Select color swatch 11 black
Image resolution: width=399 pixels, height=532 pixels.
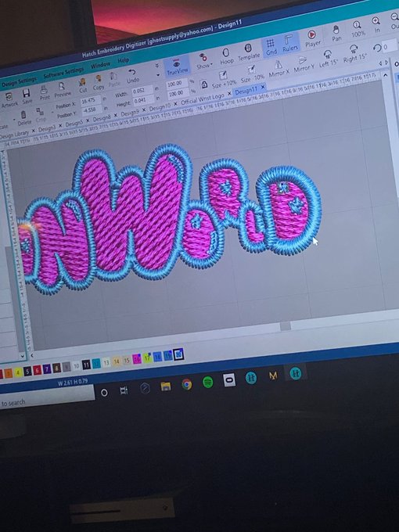(x=86, y=365)
